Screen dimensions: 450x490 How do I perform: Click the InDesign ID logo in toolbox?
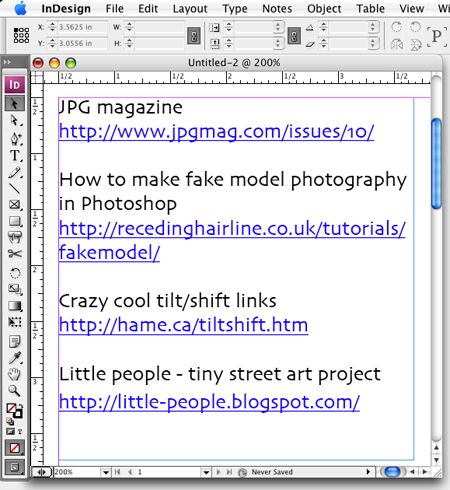(14, 85)
